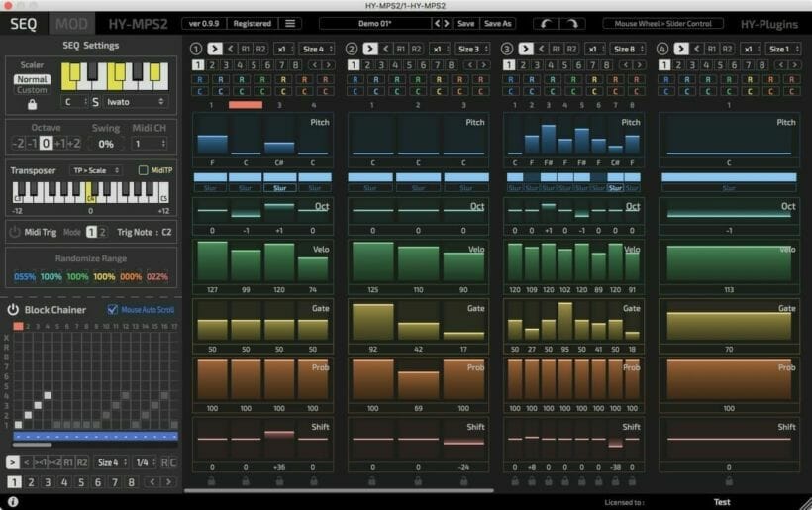Image resolution: width=812 pixels, height=510 pixels.
Task: Switch to the SEQ tab
Action: 23,24
